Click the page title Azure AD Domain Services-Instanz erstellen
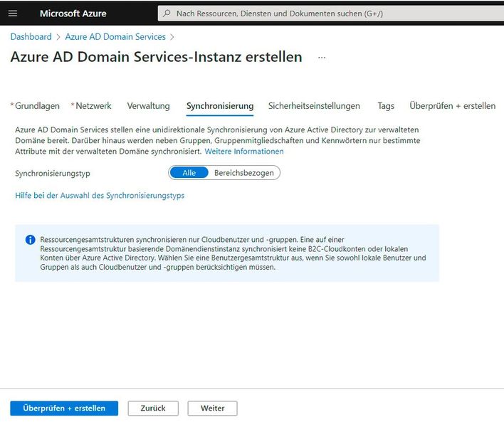The width and height of the screenshot is (504, 427). pyautogui.click(x=156, y=57)
